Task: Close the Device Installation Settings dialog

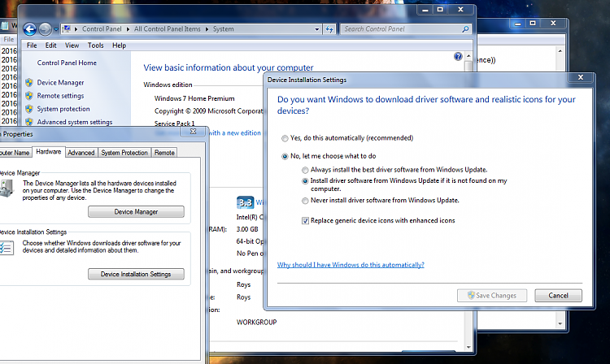Action: pos(581,77)
